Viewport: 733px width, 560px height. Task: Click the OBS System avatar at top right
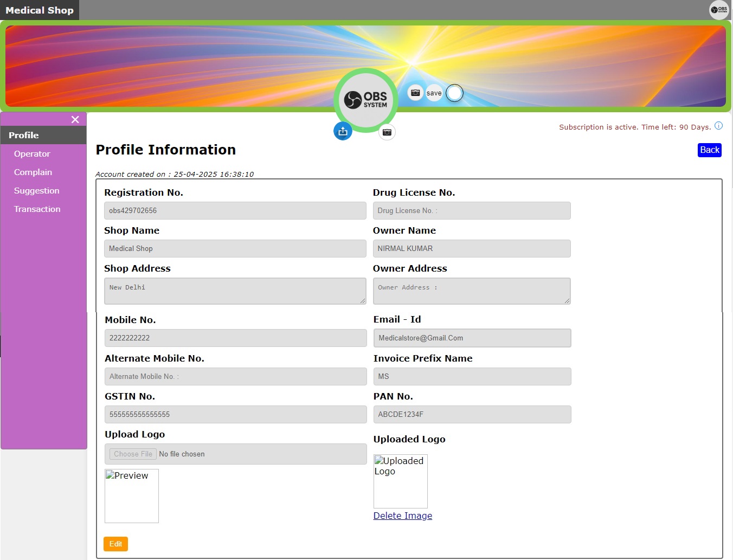(719, 10)
